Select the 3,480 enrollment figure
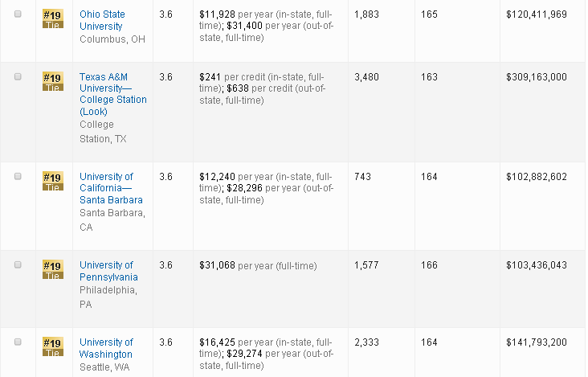Screen dimensions: 588x377 coord(368,77)
